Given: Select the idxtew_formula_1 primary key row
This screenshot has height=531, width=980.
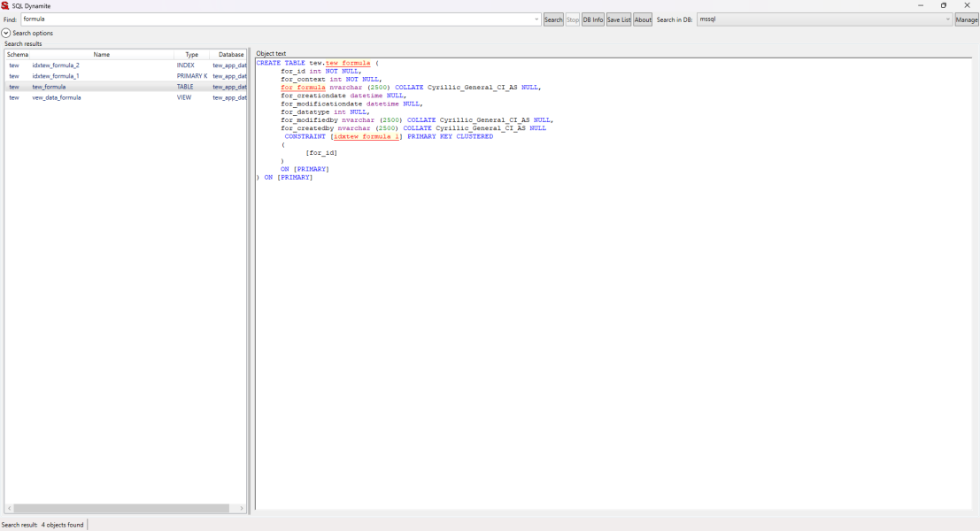Looking at the screenshot, I should (56, 76).
